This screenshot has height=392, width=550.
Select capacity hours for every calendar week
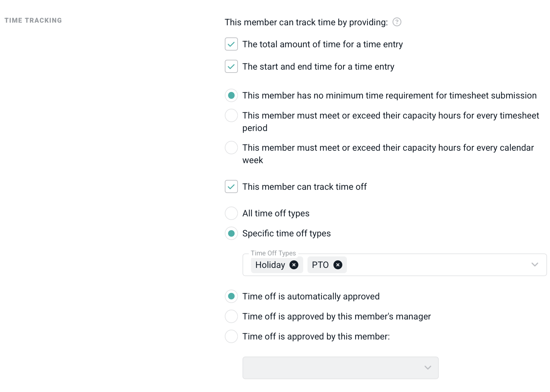coord(231,148)
